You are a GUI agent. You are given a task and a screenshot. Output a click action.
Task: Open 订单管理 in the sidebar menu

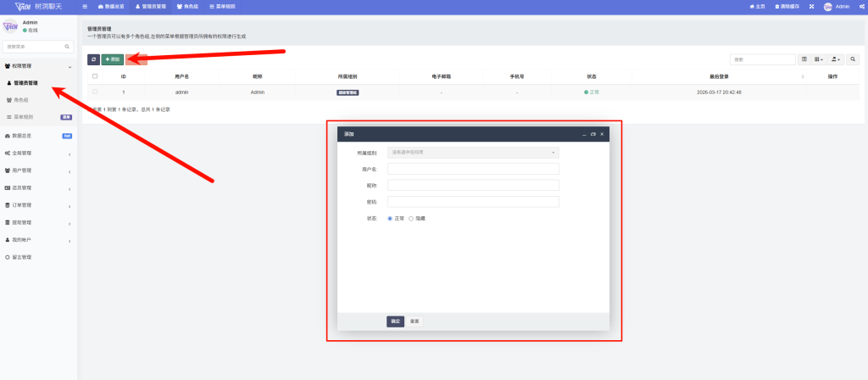coord(38,205)
